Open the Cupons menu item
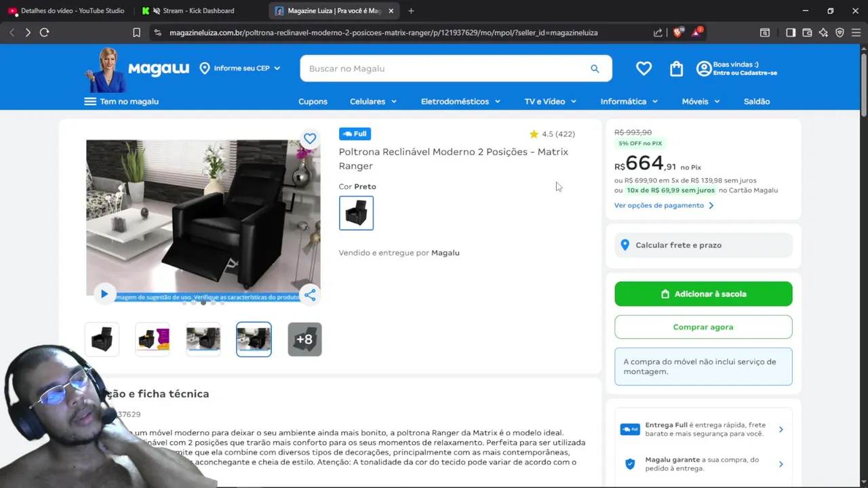Screen dimensions: 868x488 pos(313,102)
